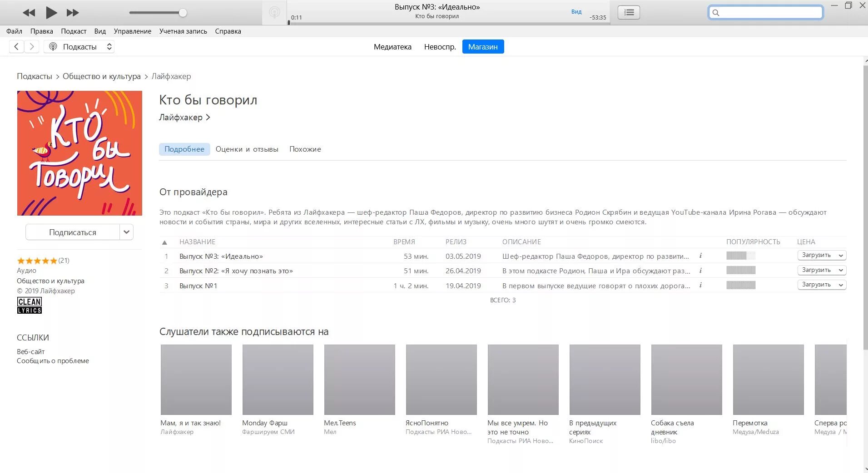Expand download options for Выпуск №3
This screenshot has height=473, width=868.
pos(841,256)
